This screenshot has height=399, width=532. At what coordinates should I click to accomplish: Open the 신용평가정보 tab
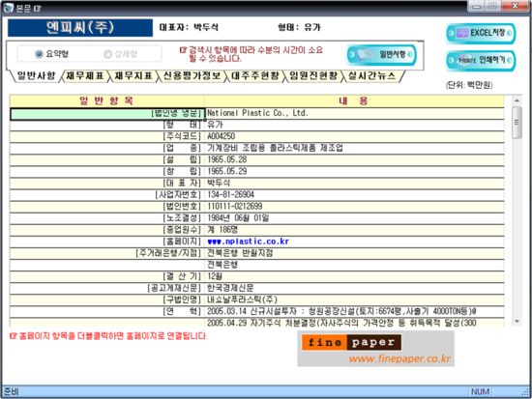pyautogui.click(x=192, y=75)
